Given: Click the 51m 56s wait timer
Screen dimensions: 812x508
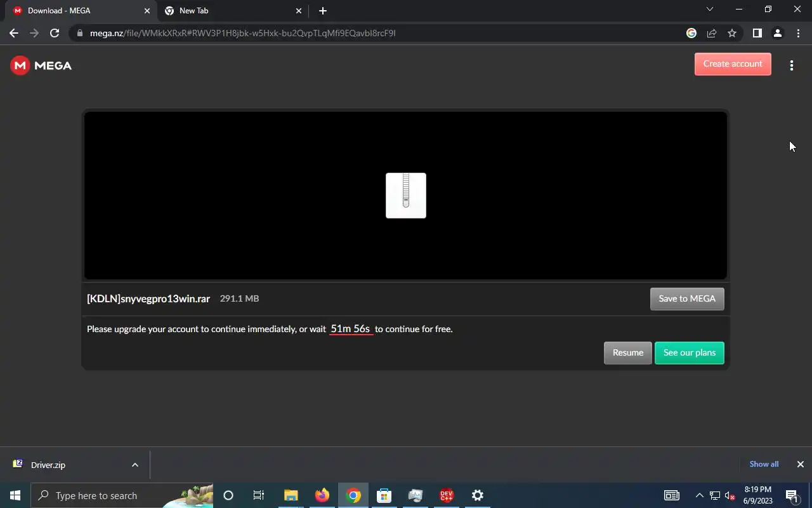Looking at the screenshot, I should 350,329.
